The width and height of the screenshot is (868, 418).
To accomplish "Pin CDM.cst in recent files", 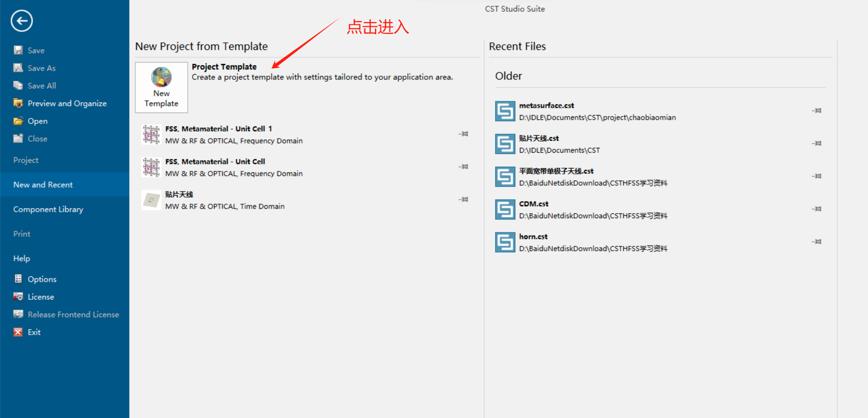I will (817, 209).
